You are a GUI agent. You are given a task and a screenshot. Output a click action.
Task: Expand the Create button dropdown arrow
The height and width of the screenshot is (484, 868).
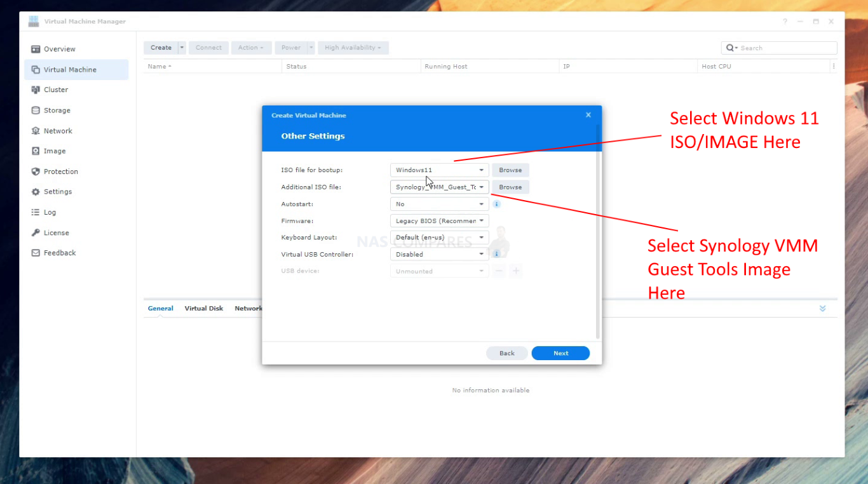182,48
